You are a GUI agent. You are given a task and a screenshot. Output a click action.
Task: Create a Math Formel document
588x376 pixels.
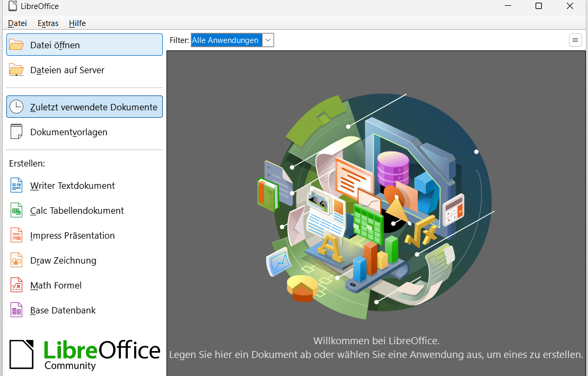(56, 285)
